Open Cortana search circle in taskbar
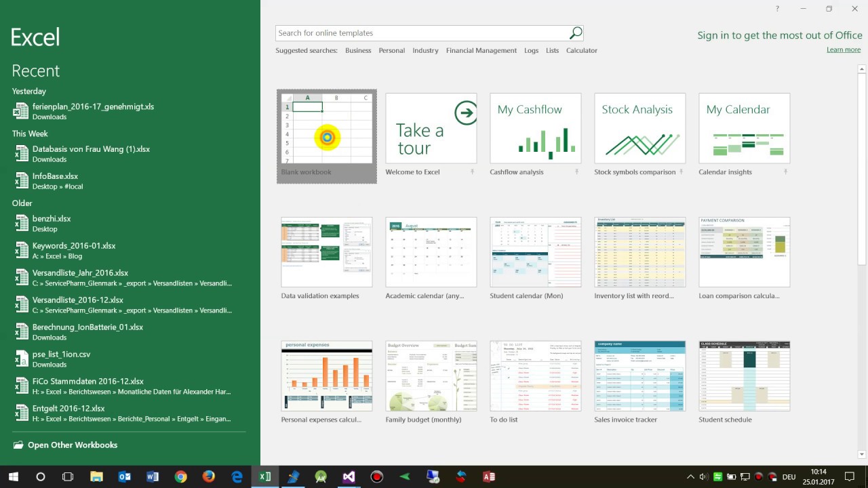 (41, 476)
